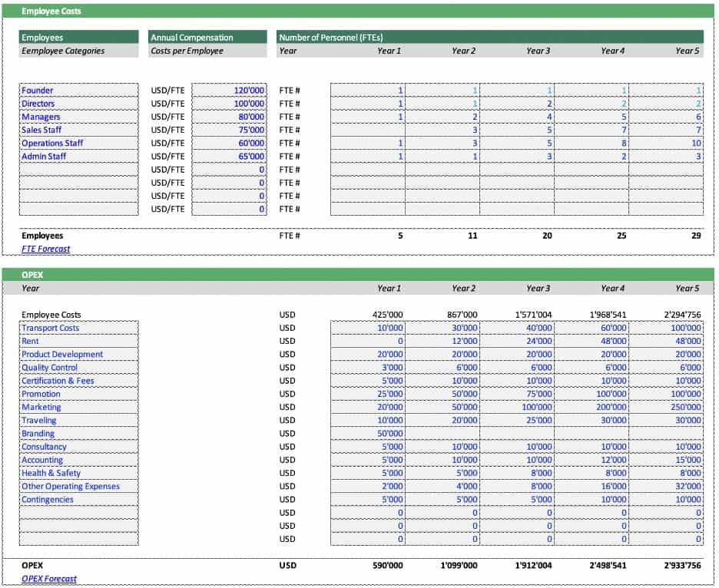Viewport: 719px width, 588px height.
Task: Select the Founder category cell
Action: (79, 91)
